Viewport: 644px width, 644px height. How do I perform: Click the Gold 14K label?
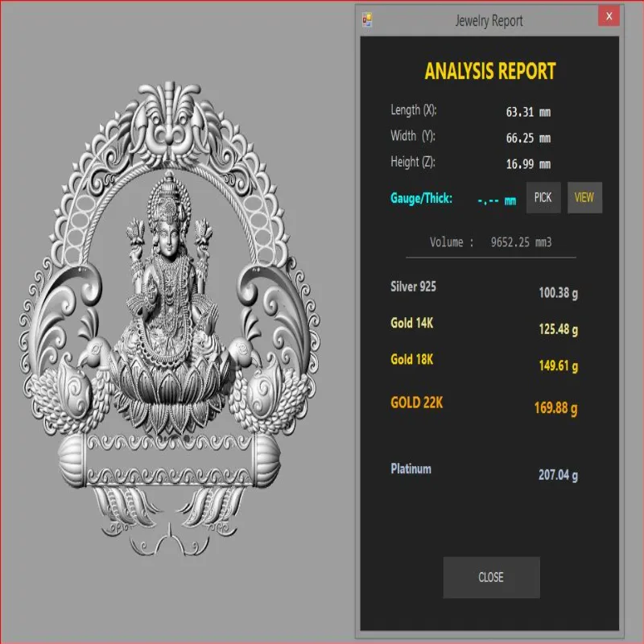[411, 324]
